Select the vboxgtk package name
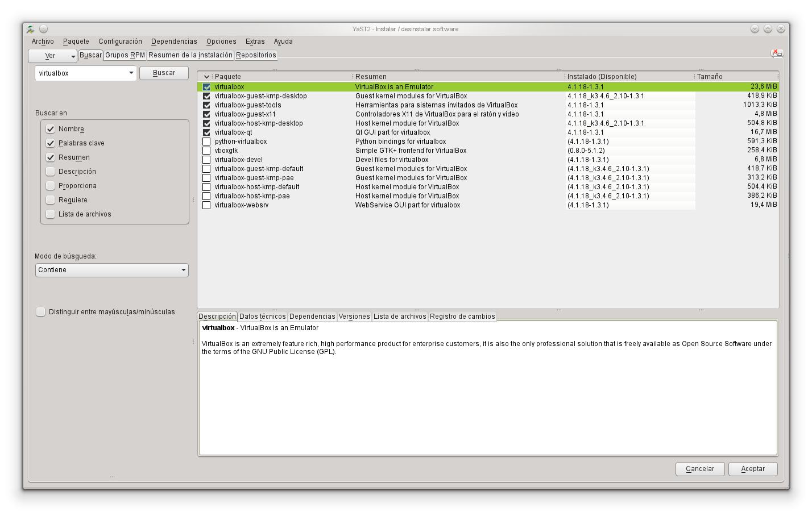This screenshot has height=512, width=812. [226, 151]
